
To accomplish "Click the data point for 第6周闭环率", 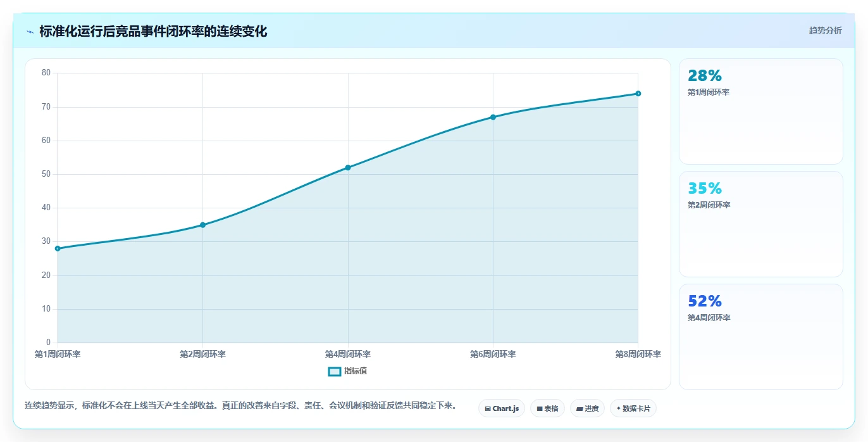I will [x=493, y=117].
